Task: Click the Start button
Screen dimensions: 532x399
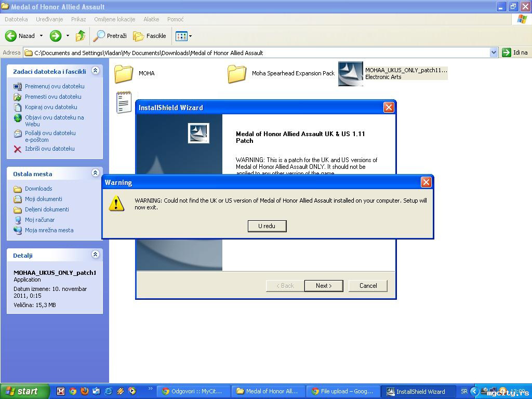Action: pos(24,391)
